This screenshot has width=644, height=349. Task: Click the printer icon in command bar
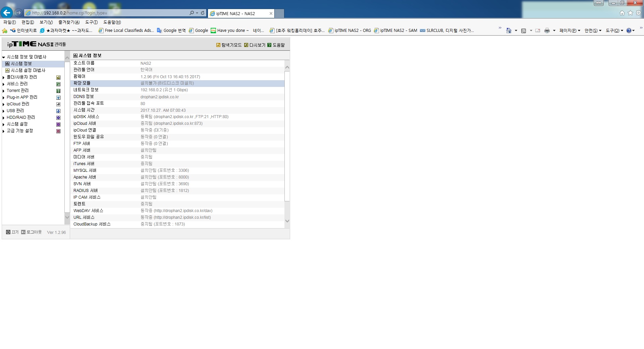coord(547,31)
